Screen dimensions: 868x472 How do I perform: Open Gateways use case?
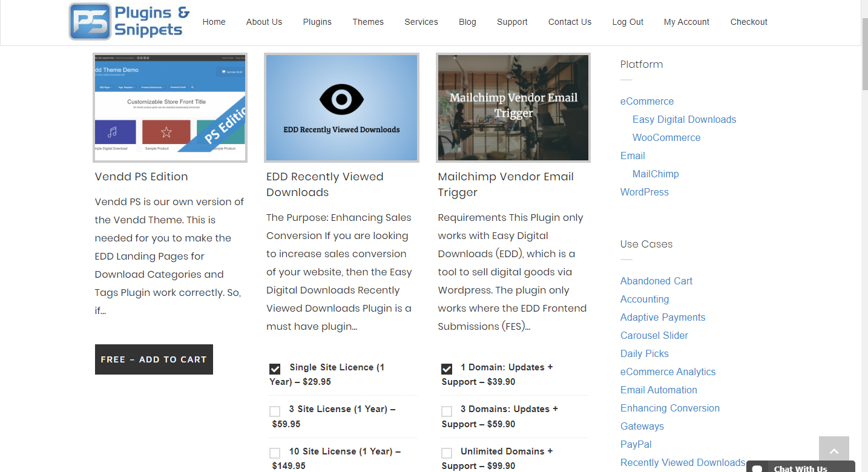tap(642, 426)
